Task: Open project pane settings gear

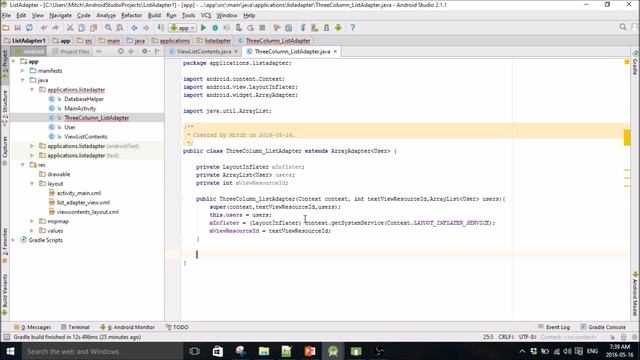Action: click(x=144, y=51)
